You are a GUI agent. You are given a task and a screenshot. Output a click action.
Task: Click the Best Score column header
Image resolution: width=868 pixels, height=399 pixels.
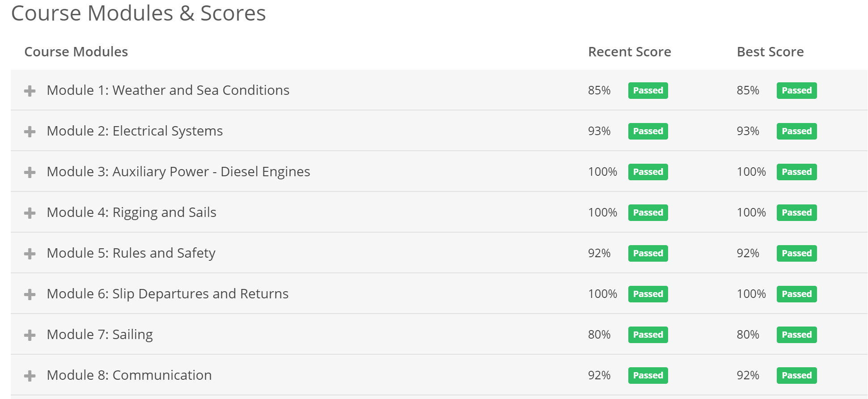coord(770,52)
